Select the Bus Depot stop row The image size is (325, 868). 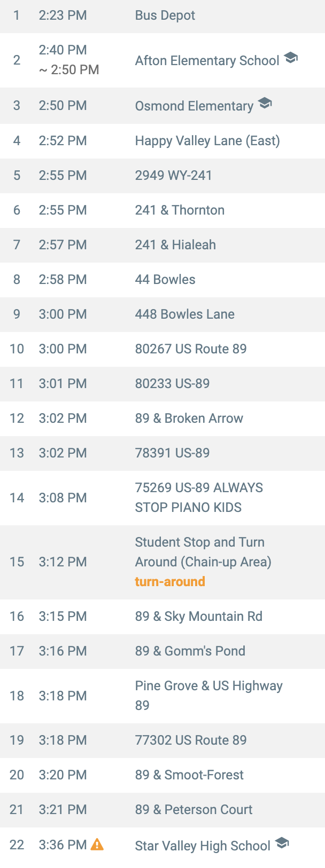click(165, 15)
